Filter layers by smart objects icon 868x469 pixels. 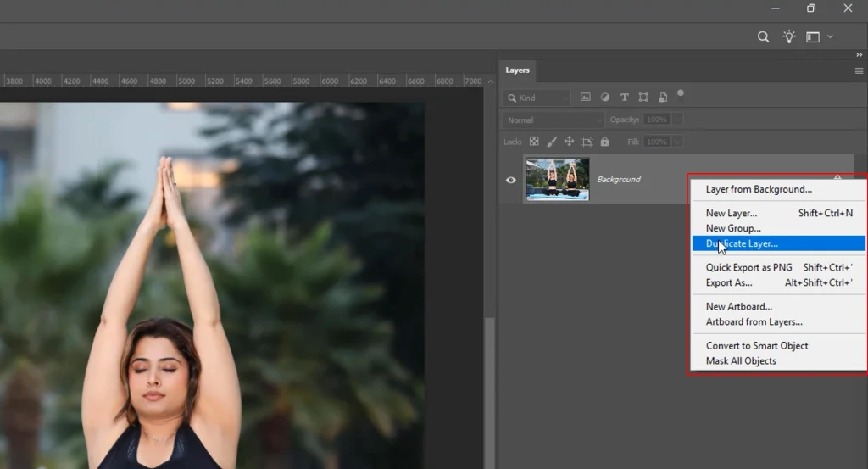click(663, 98)
